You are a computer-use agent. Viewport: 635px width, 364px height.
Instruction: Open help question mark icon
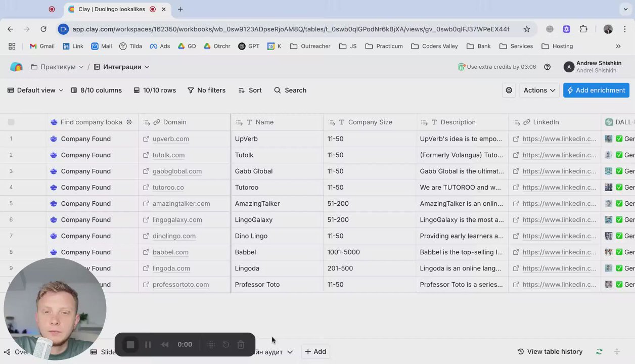point(547,67)
